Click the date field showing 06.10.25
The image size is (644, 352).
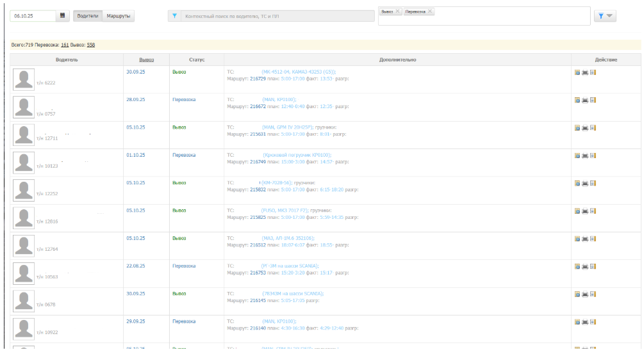click(x=32, y=16)
